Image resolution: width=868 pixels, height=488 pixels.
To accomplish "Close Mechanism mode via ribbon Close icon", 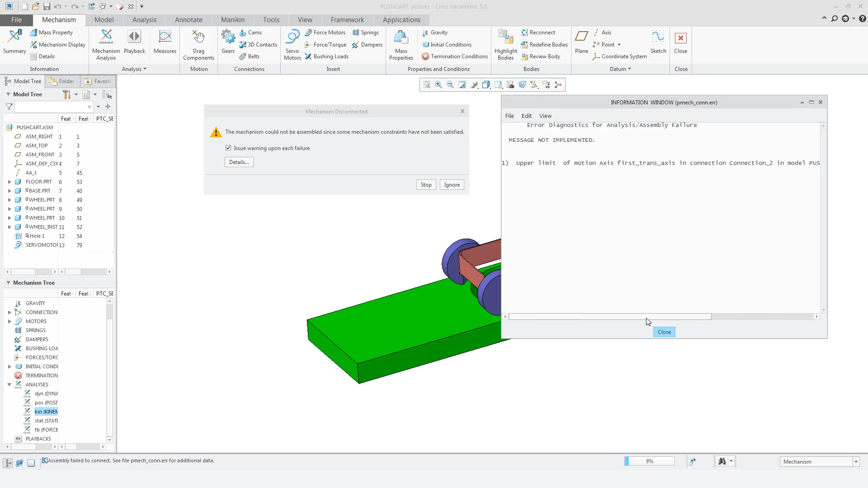I will tap(680, 42).
